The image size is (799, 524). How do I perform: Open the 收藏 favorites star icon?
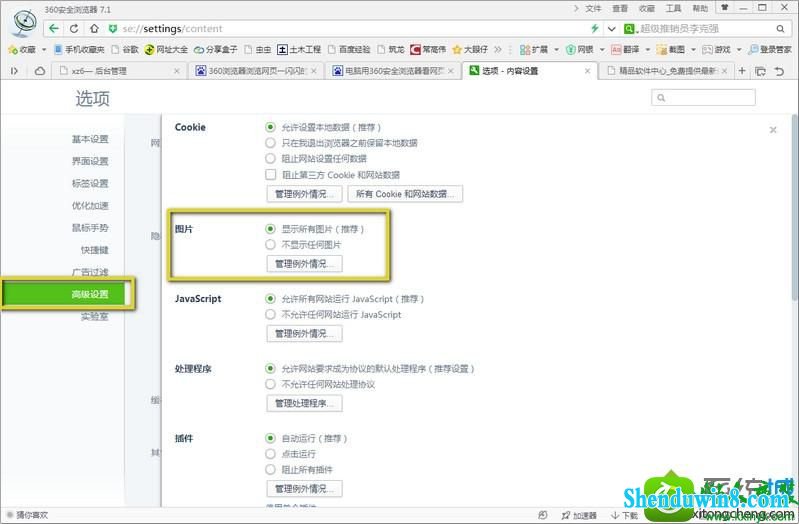pos(13,49)
